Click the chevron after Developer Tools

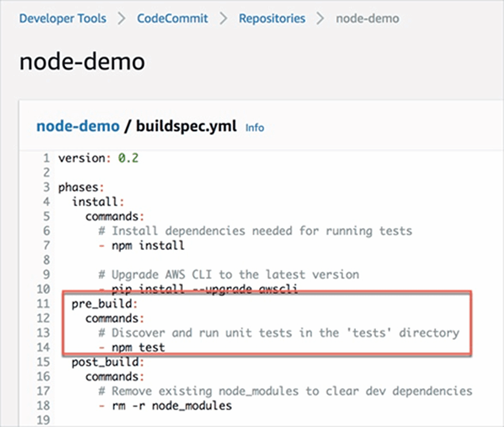pos(121,18)
